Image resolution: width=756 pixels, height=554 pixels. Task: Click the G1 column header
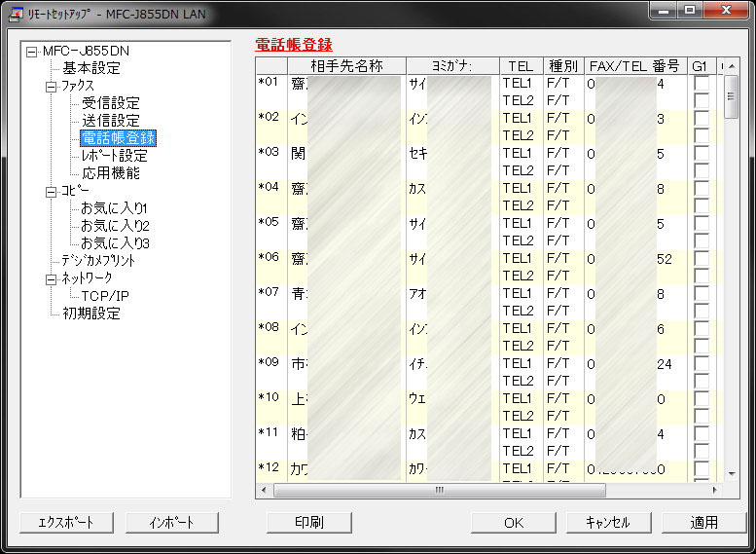[x=702, y=66]
